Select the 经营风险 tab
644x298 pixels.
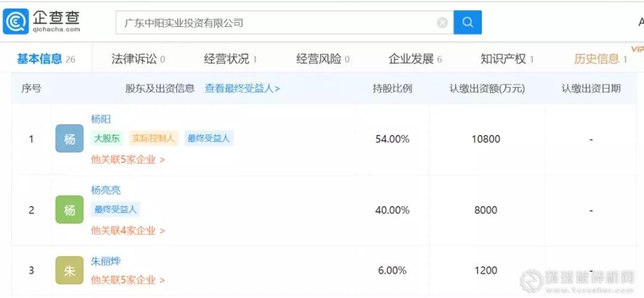[323, 59]
